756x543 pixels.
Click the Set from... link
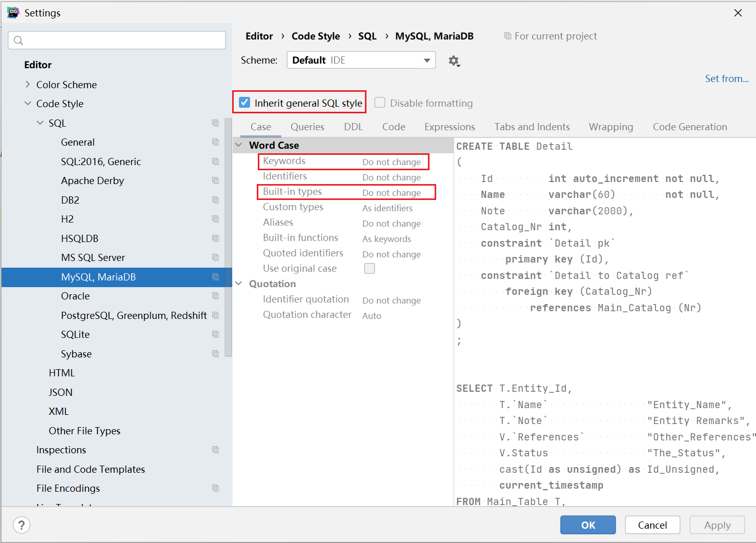point(726,78)
